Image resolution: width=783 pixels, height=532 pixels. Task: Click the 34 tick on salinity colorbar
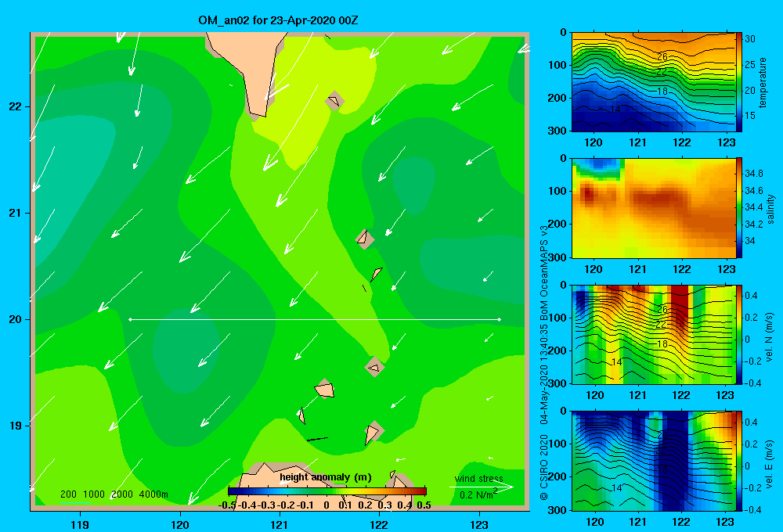750,241
